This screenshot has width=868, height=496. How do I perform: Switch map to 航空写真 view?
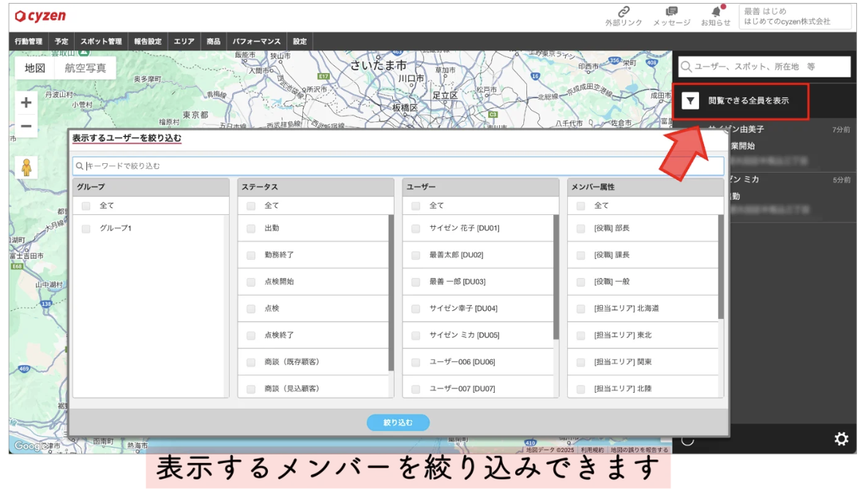click(85, 68)
